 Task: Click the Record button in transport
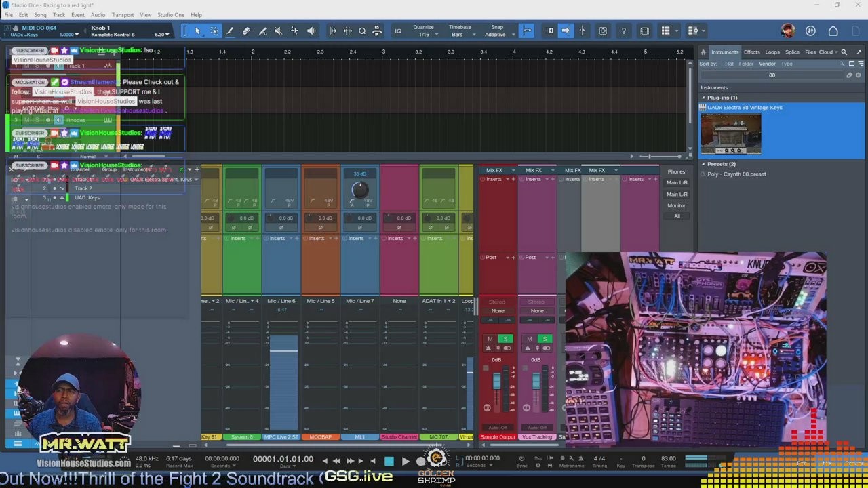(x=421, y=462)
